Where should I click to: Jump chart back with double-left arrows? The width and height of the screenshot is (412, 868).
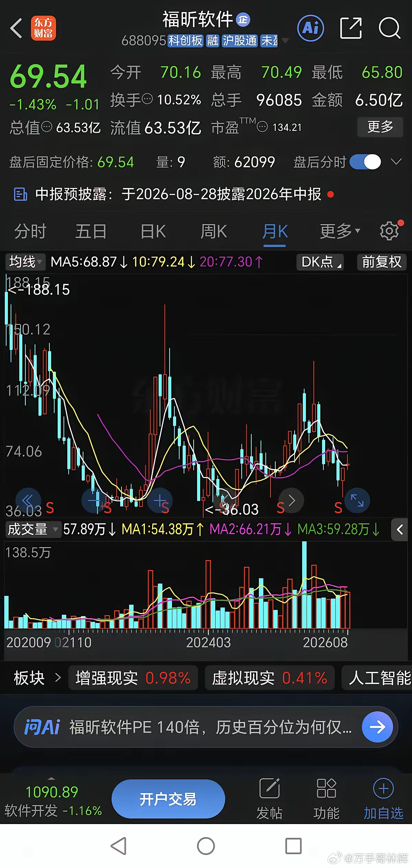[x=28, y=500]
